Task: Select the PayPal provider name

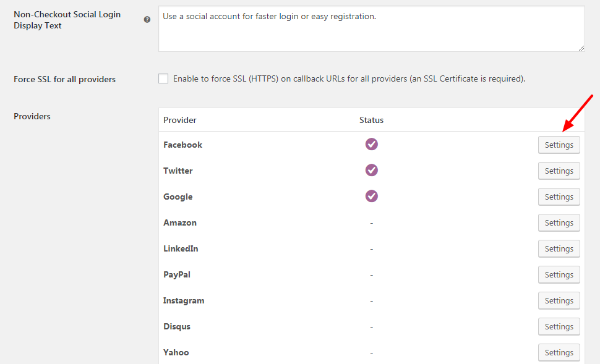Action: (177, 275)
